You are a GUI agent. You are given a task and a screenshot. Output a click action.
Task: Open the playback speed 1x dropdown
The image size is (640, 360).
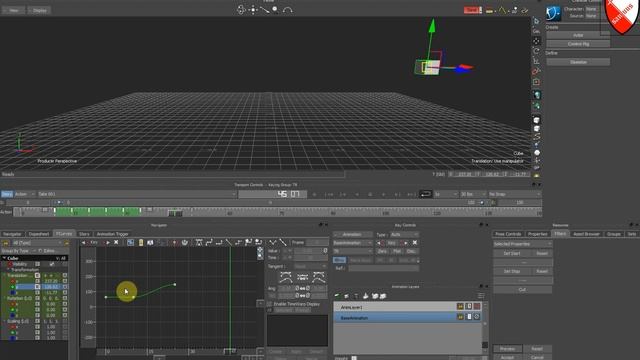click(445, 194)
